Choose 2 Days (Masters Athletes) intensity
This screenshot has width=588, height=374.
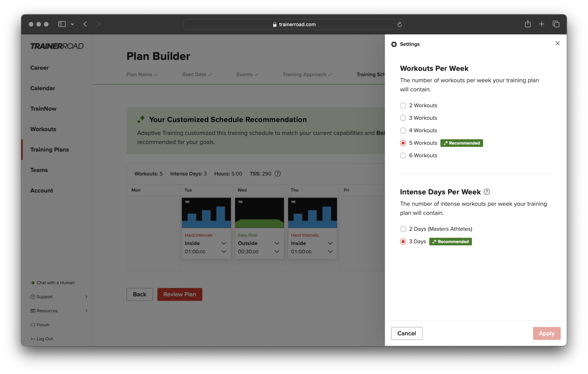pos(403,229)
